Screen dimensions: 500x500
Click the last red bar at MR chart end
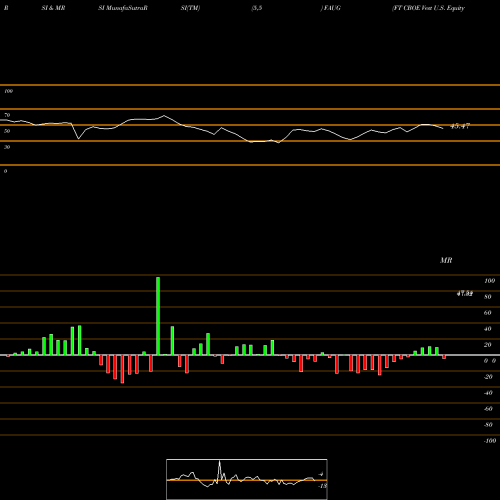tap(444, 357)
